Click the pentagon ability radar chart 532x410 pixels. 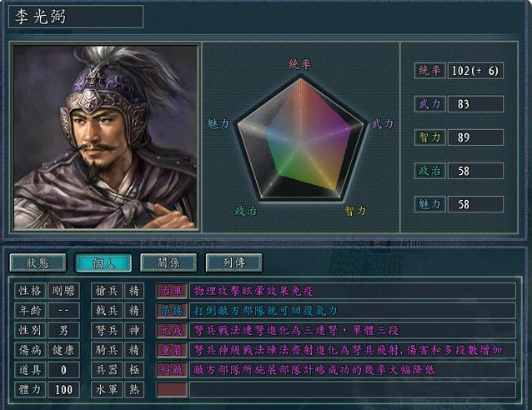click(300, 138)
